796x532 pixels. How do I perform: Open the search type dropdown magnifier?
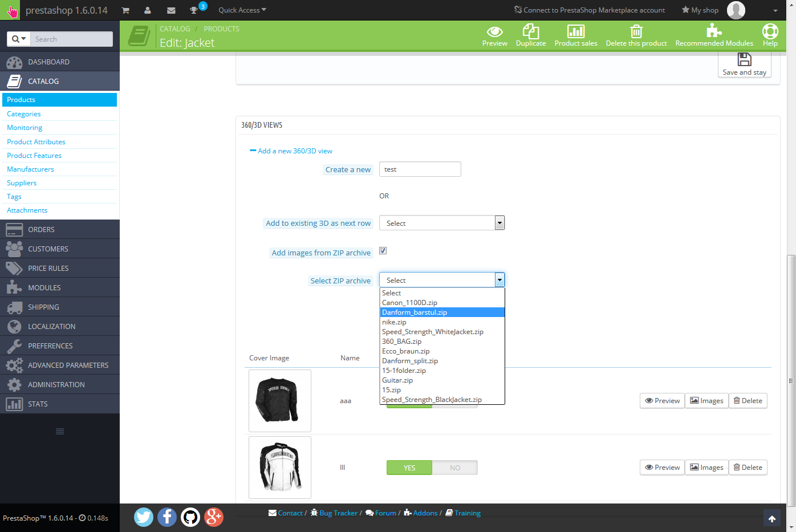click(x=19, y=39)
